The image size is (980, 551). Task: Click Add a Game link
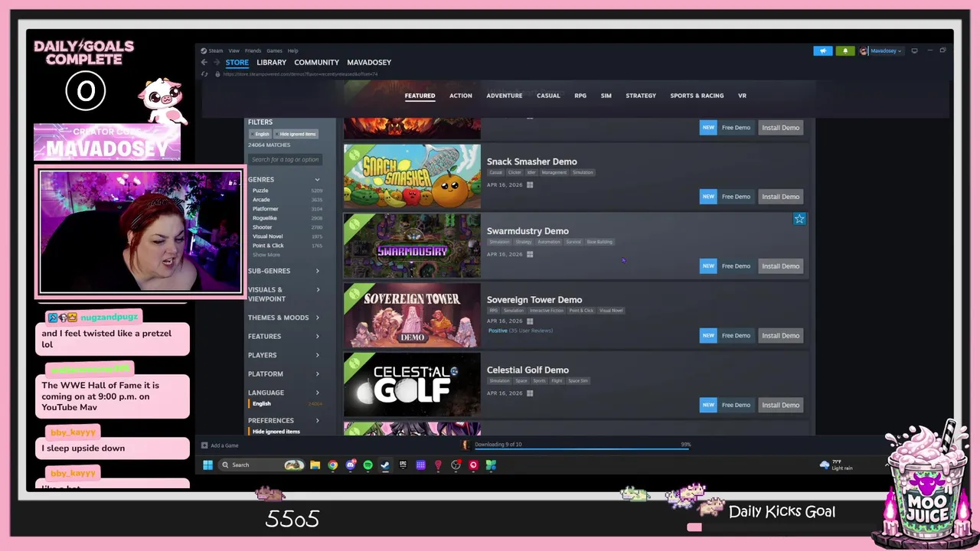tap(224, 445)
